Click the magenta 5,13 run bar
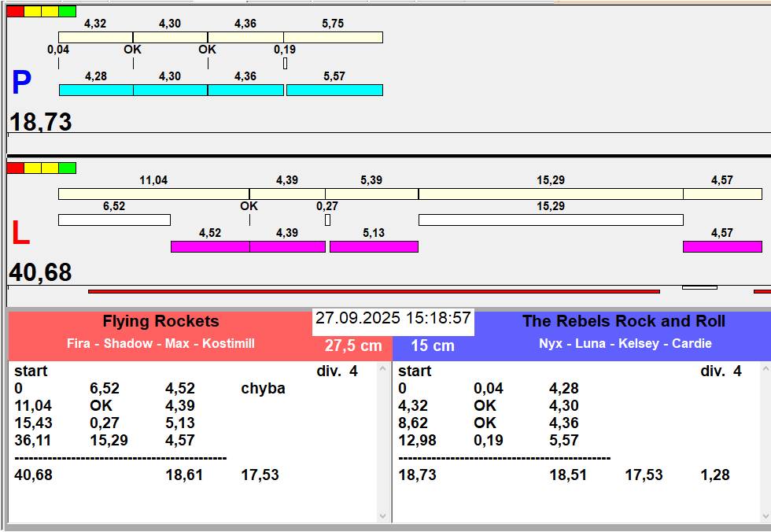The height and width of the screenshot is (532, 771). [374, 246]
